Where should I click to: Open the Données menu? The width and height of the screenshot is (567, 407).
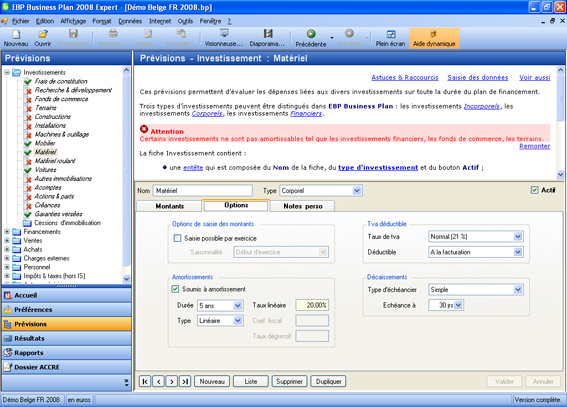pos(130,21)
